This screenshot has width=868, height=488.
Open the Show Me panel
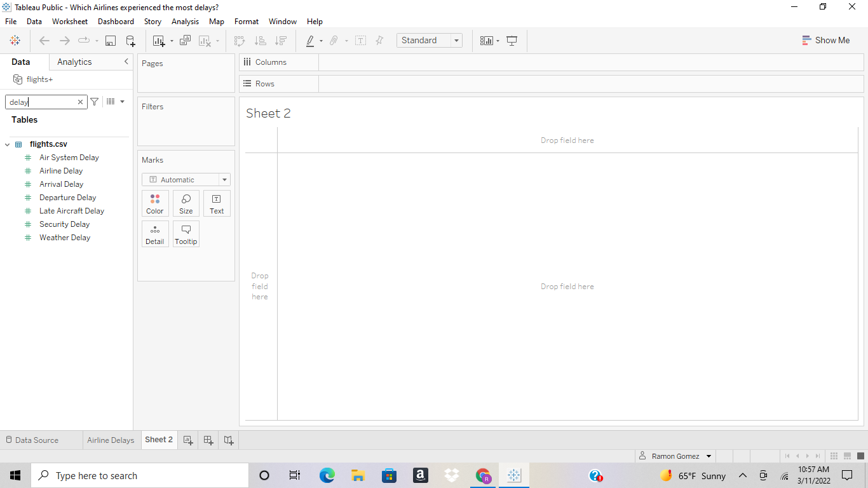coord(825,41)
